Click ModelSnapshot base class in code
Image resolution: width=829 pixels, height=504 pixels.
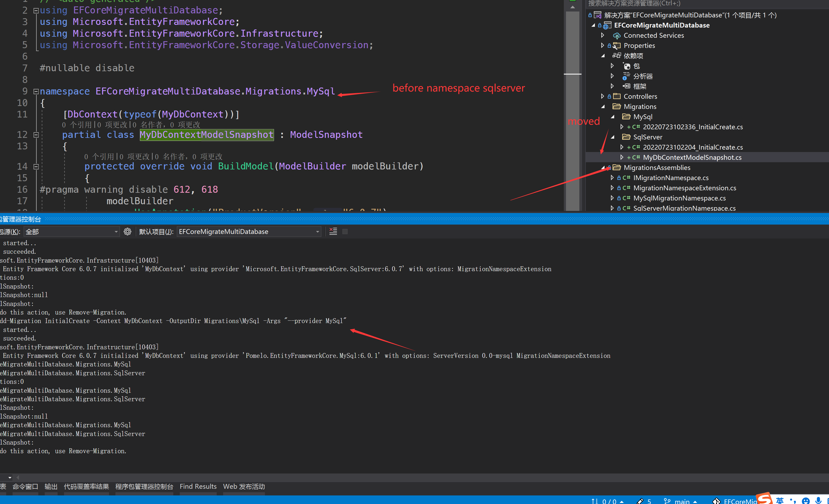point(326,135)
